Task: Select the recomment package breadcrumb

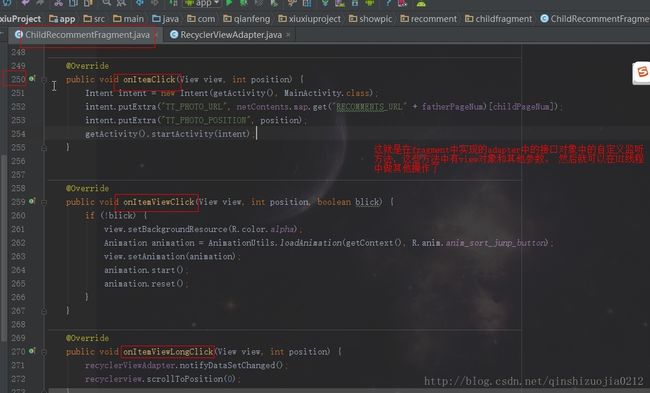Action: pyautogui.click(x=429, y=19)
